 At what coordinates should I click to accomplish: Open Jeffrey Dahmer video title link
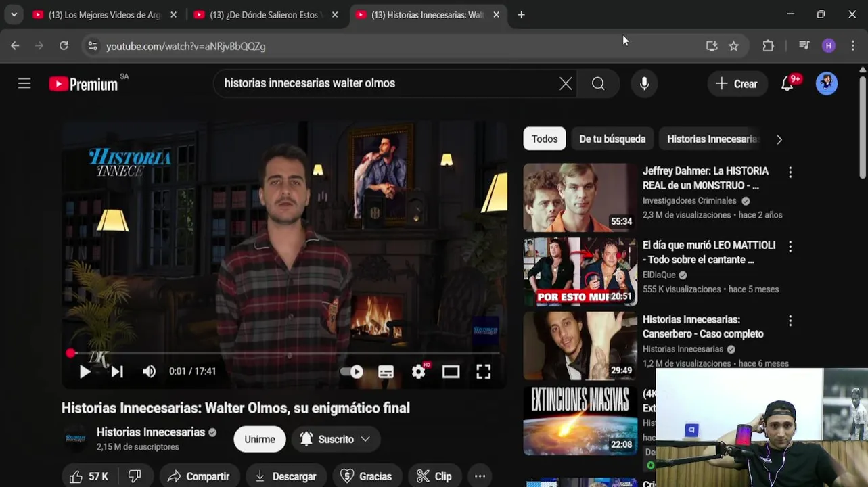(x=706, y=178)
